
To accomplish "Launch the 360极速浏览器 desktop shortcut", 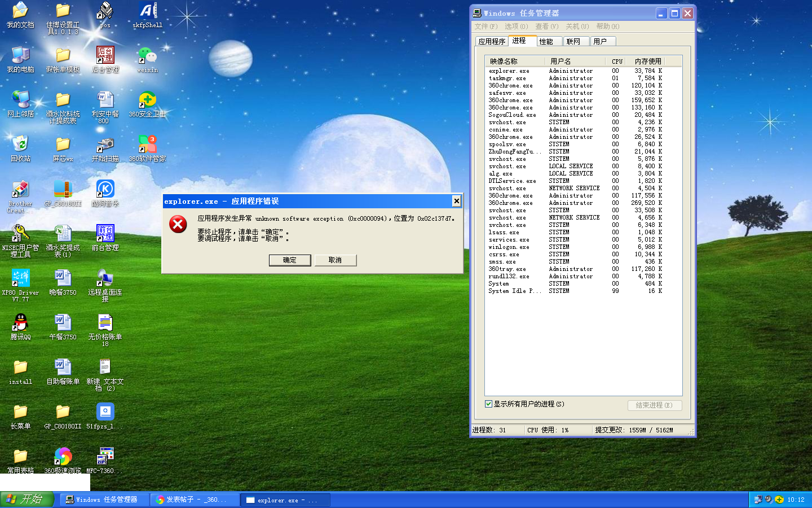I will pos(63,461).
